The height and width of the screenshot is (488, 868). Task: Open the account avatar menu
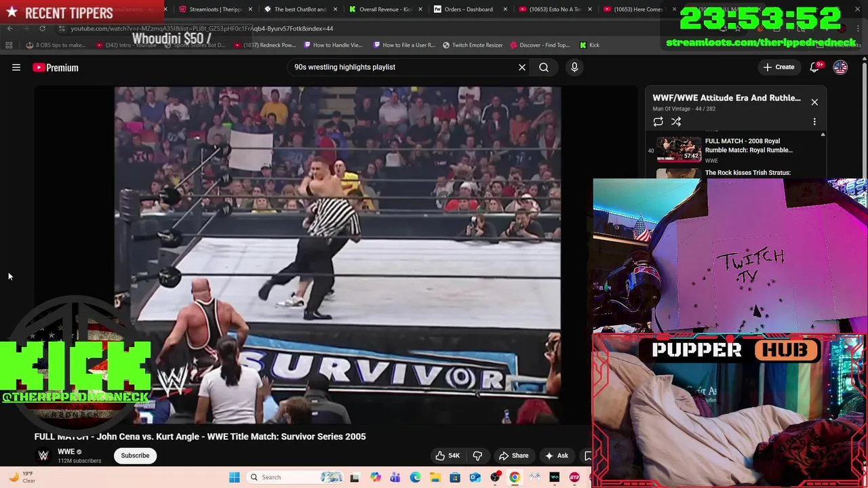[x=840, y=67]
